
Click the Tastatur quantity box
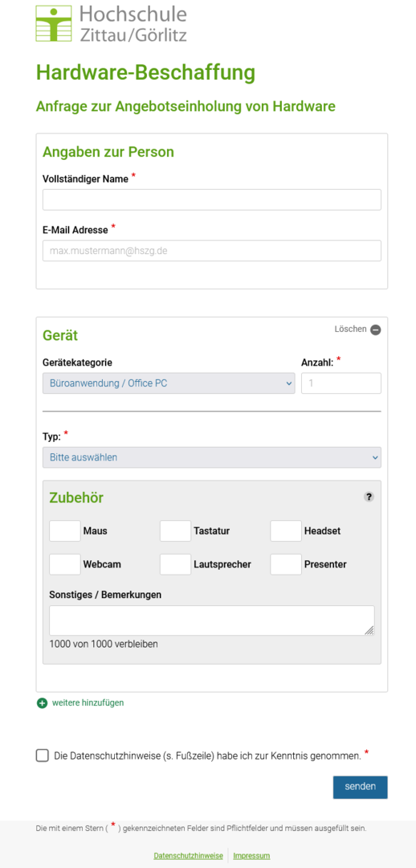(x=175, y=531)
